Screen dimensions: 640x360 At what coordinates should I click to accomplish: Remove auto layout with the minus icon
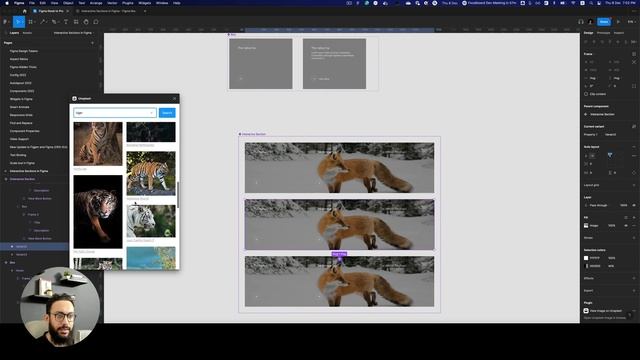click(634, 147)
